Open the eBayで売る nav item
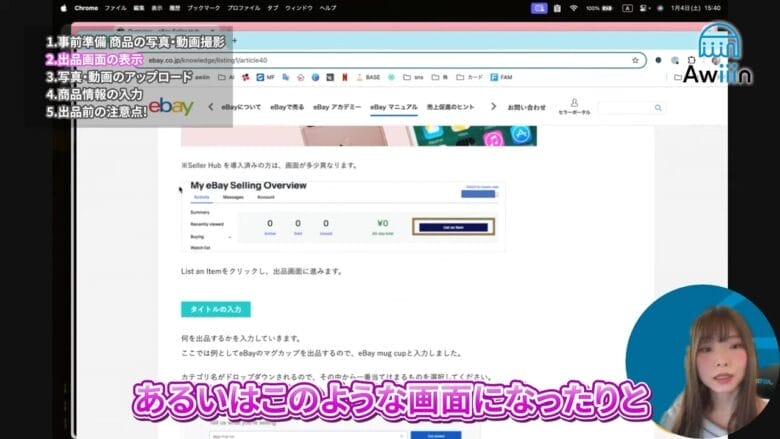The width and height of the screenshot is (780, 439). (x=287, y=107)
